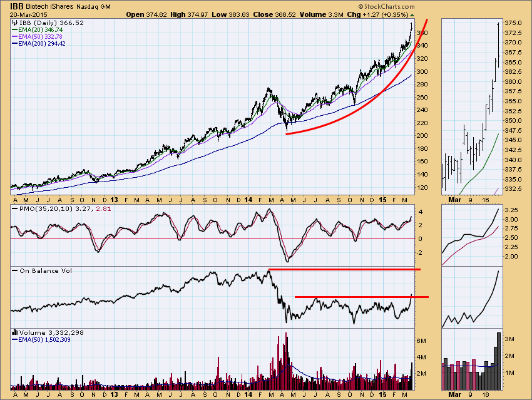
Task: Select the 'On Balance Vol' panel label
Action: 46,271
